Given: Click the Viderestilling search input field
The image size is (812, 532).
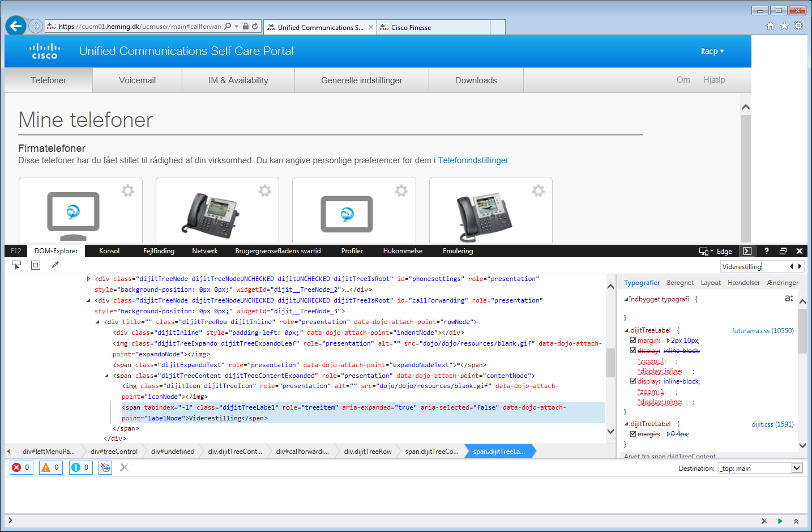Looking at the screenshot, I should point(753,266).
